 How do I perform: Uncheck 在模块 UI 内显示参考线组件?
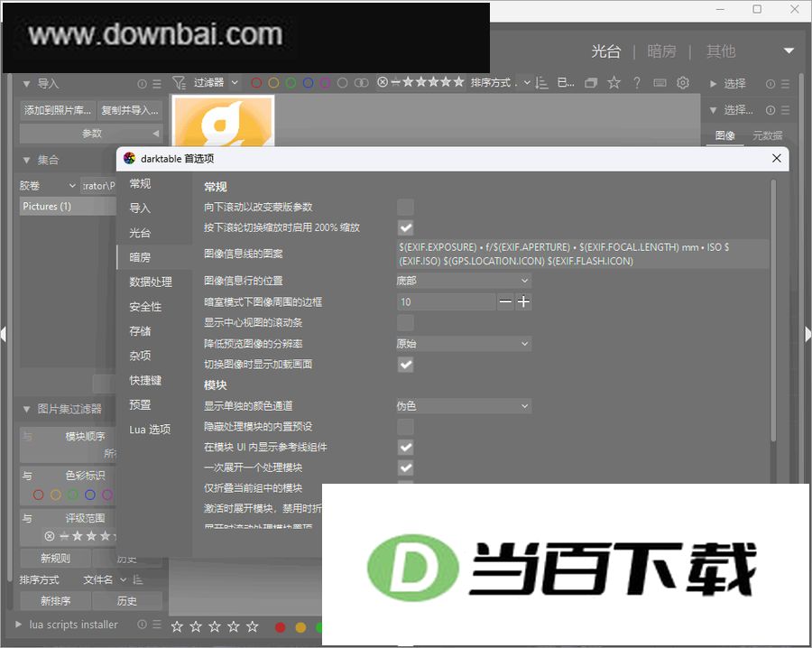point(405,447)
